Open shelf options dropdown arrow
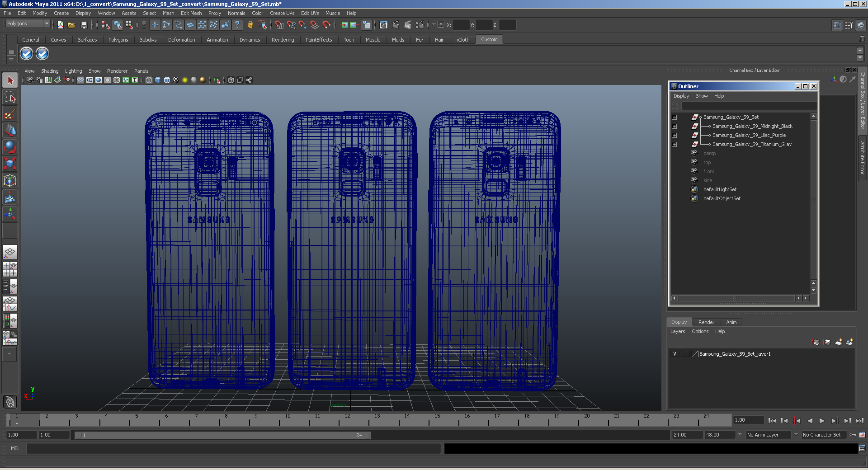 (x=11, y=59)
